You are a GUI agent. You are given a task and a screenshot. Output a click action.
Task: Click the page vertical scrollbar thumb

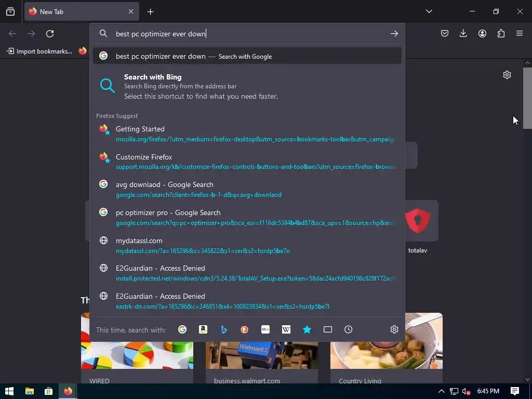tap(527, 98)
